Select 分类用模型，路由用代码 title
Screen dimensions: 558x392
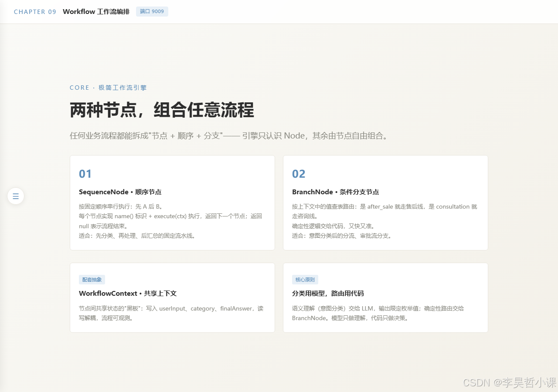tap(328, 294)
